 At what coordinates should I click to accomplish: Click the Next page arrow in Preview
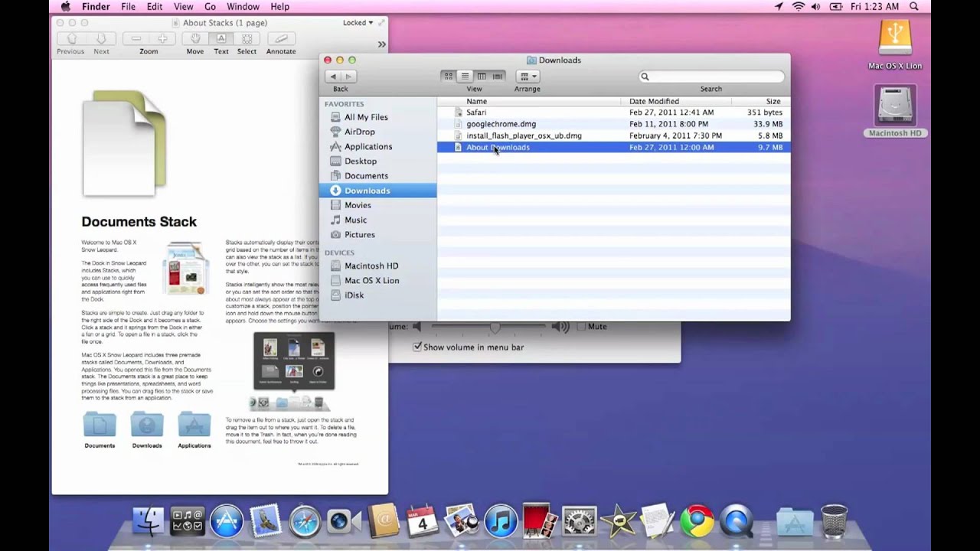point(100,38)
